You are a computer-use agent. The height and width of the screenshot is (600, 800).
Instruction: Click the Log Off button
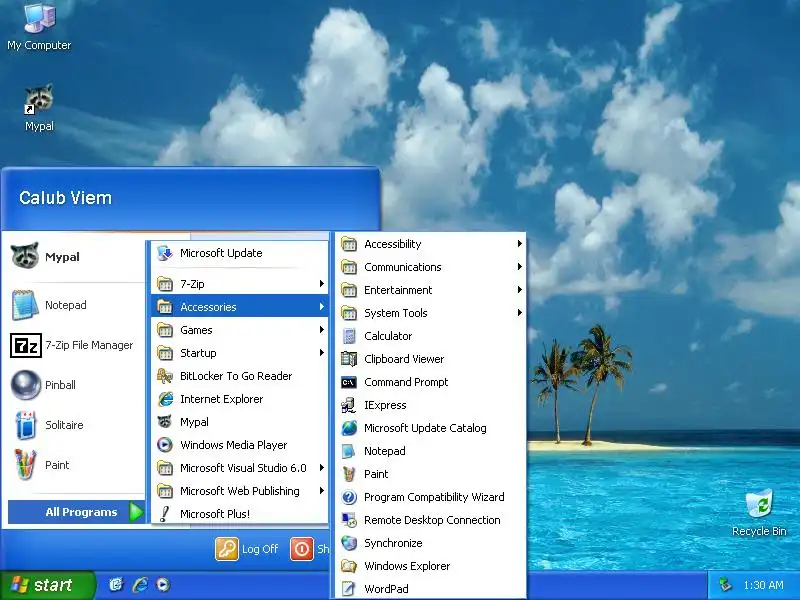247,549
